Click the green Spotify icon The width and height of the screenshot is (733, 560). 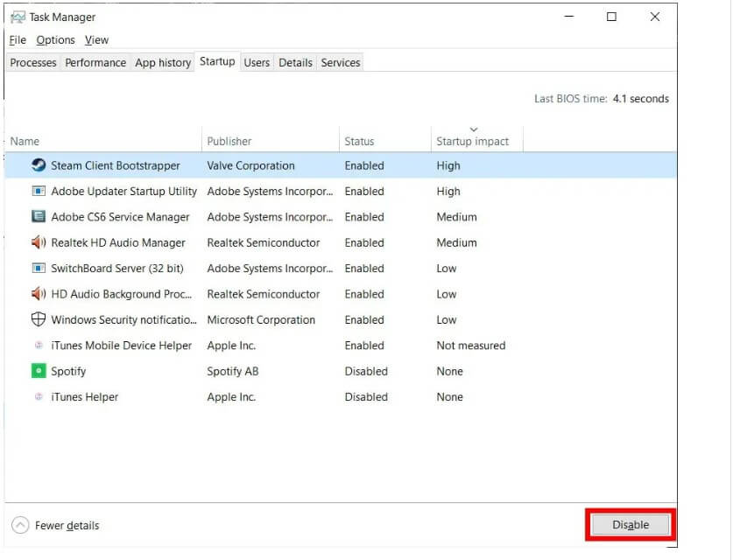[x=39, y=371]
